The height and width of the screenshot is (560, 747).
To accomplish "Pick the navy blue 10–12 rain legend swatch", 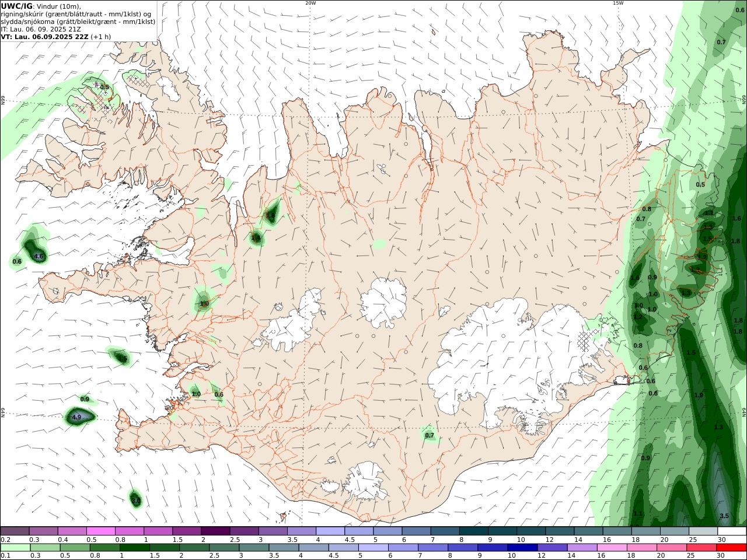I will (522, 548).
